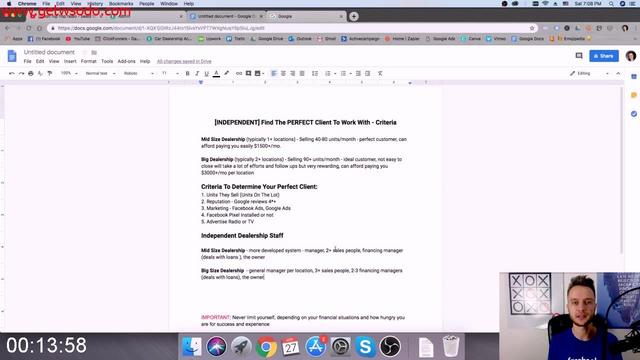Viewport: 640px width, 360px height.
Task: Set Justify alignment for paragraph
Action: click(302, 73)
